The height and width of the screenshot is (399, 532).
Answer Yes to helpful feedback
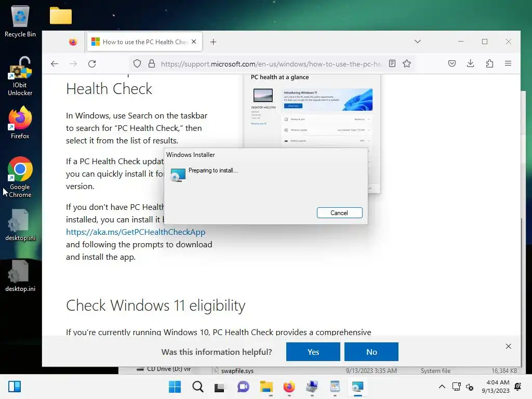(313, 352)
